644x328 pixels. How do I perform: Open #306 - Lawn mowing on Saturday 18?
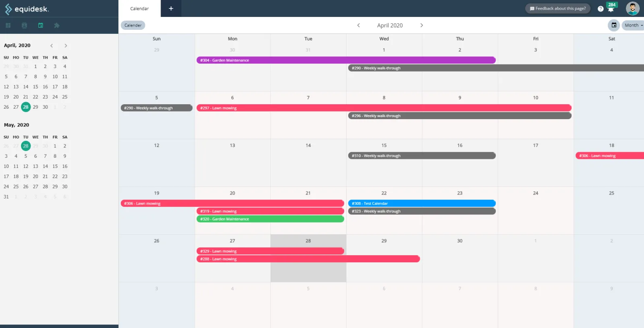point(610,155)
